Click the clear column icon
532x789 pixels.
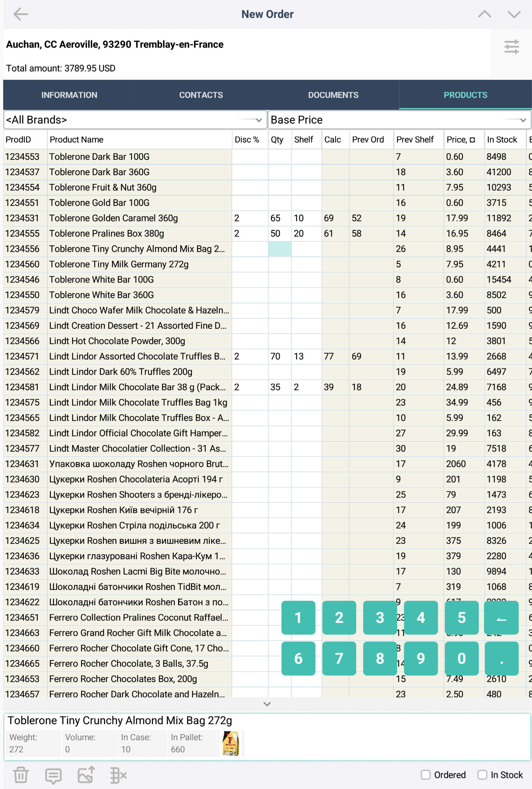(x=119, y=775)
